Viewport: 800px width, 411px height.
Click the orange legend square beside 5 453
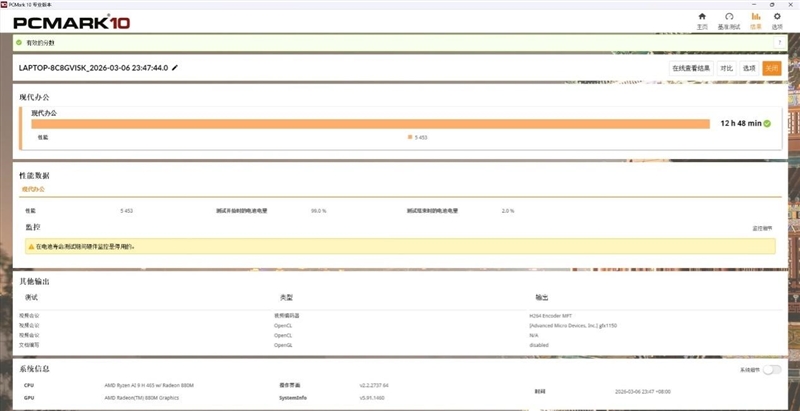(410, 137)
